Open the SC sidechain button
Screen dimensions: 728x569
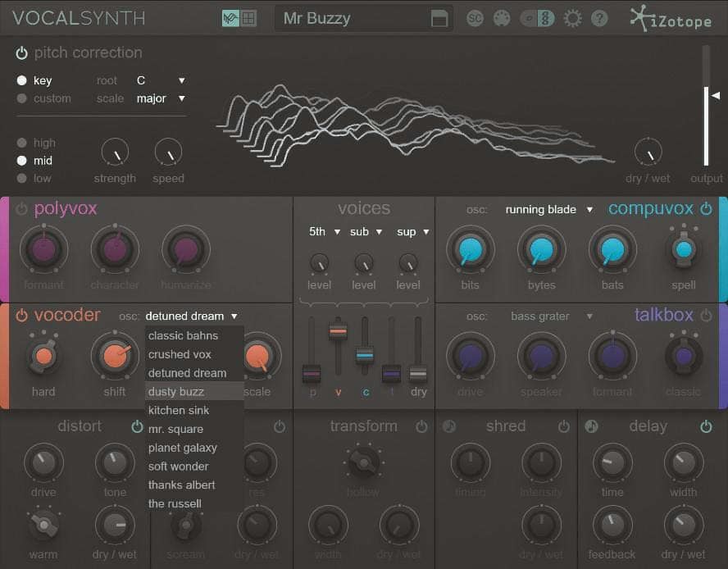click(x=475, y=19)
